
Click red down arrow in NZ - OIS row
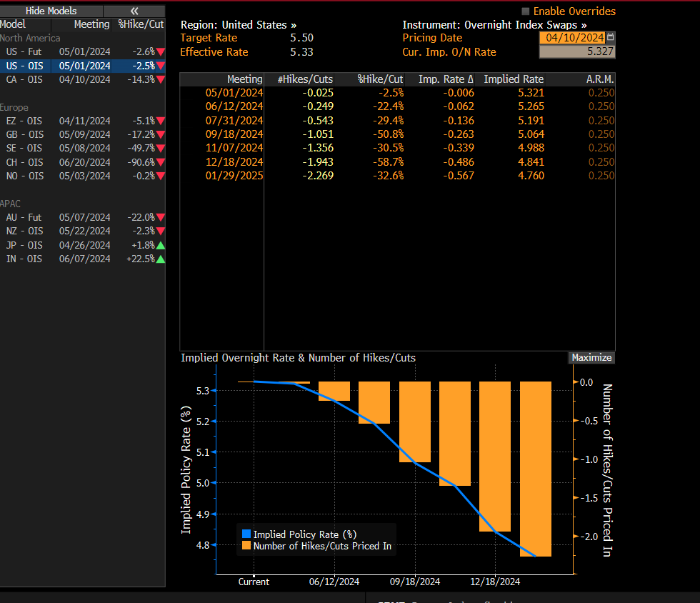tap(161, 231)
